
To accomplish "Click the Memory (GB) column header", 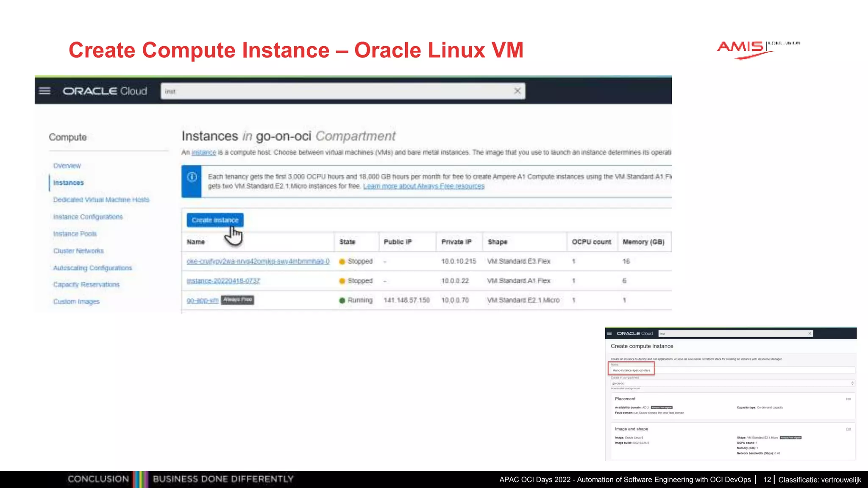I will [643, 241].
